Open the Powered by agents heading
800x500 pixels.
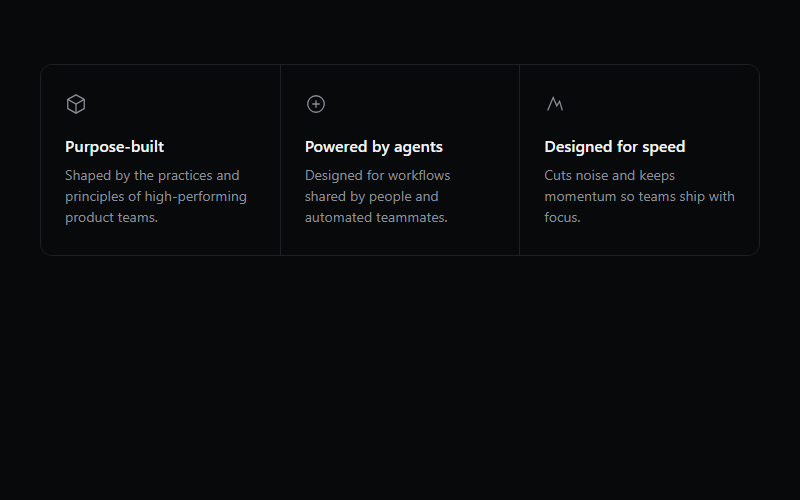(x=373, y=147)
